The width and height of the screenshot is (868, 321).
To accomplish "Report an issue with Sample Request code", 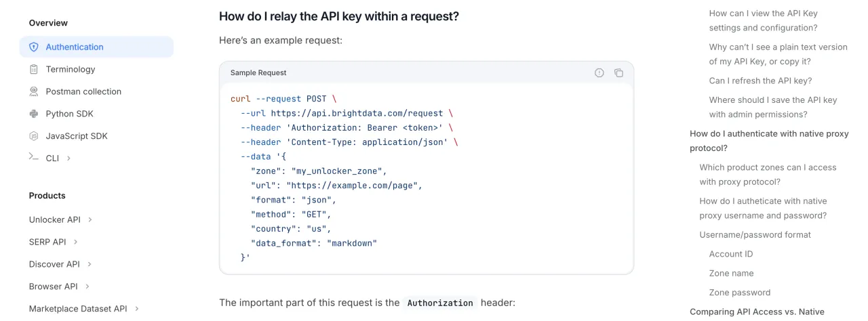I will click(599, 73).
